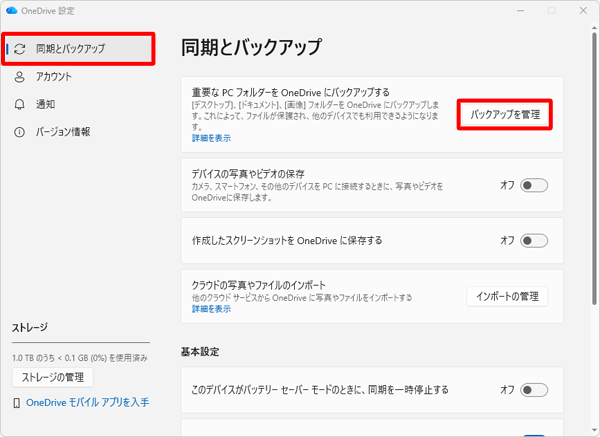Click the storage usage bar under ストレージ

pyautogui.click(x=81, y=342)
